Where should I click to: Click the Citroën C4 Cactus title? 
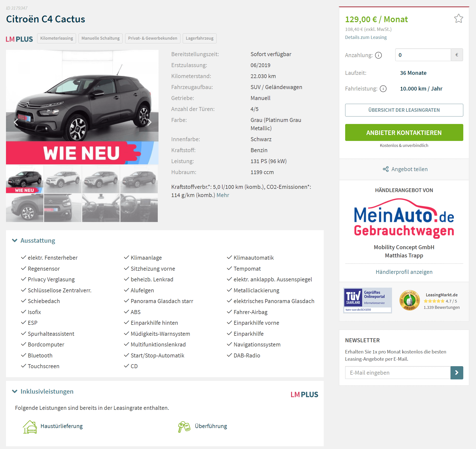coord(46,19)
